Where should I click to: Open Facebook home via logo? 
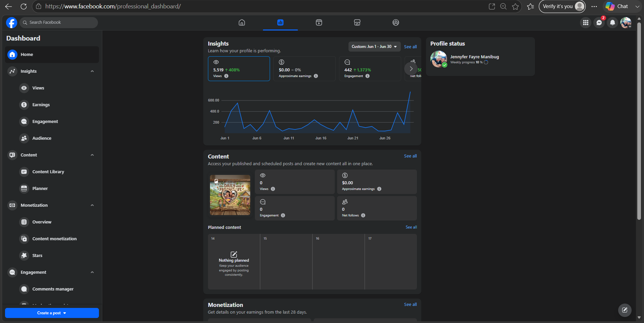pyautogui.click(x=11, y=22)
